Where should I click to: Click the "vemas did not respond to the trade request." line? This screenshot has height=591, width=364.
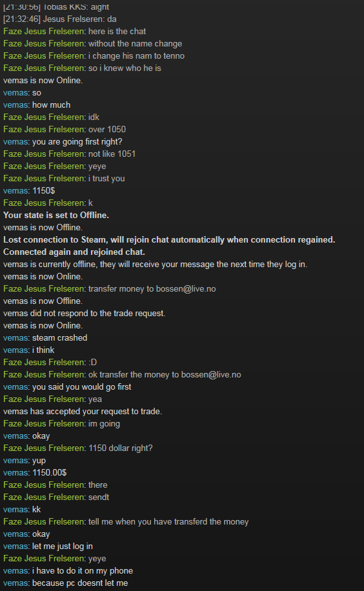click(84, 313)
